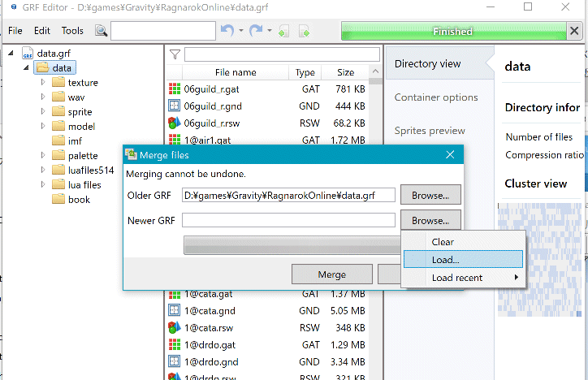Screen dimensions: 588x380
Task: Click Browse button for Older GRF
Action: [430, 195]
